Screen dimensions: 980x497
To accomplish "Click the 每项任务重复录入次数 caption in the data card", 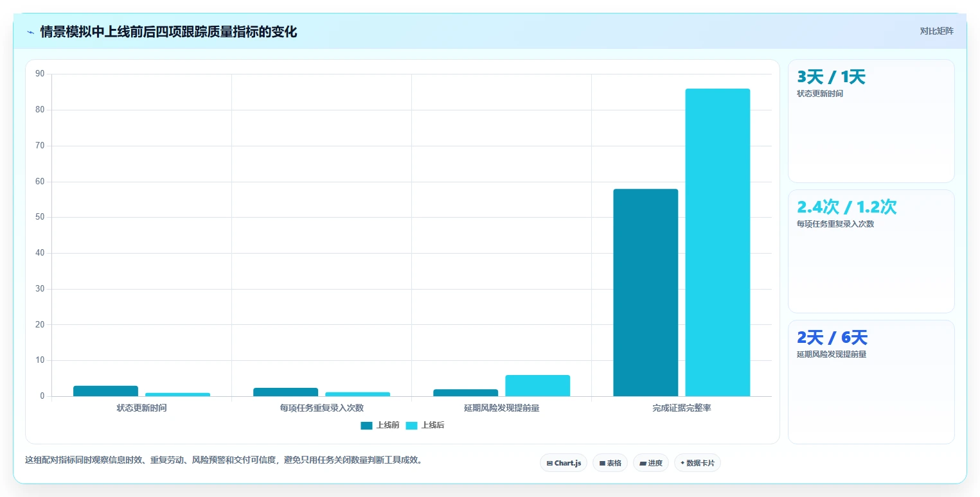I will point(835,224).
